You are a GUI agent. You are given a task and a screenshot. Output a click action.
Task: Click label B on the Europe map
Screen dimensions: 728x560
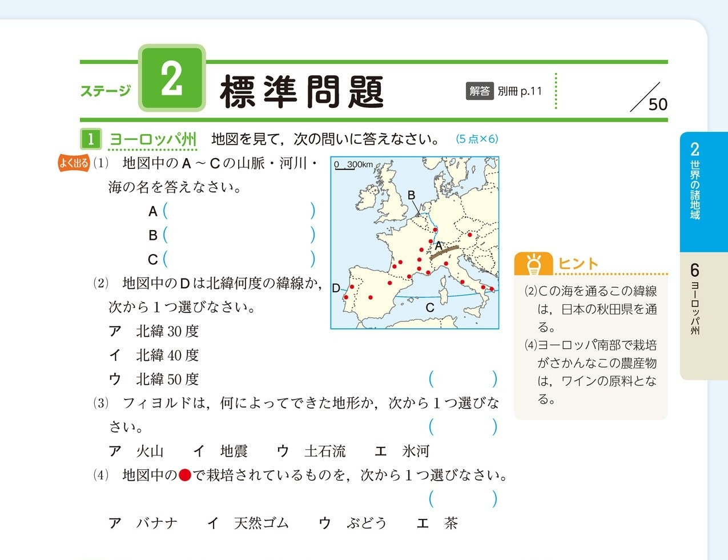point(412,195)
